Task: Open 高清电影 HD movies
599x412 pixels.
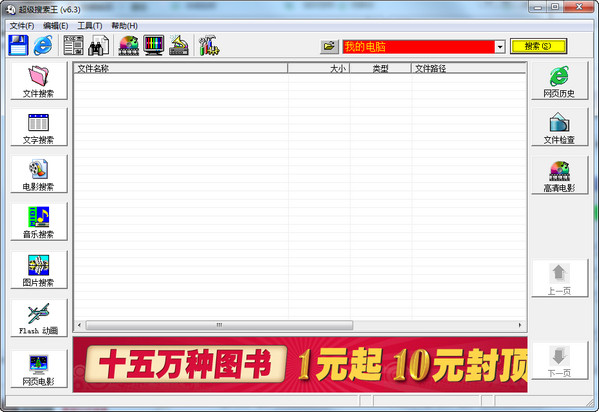Action: (559, 175)
